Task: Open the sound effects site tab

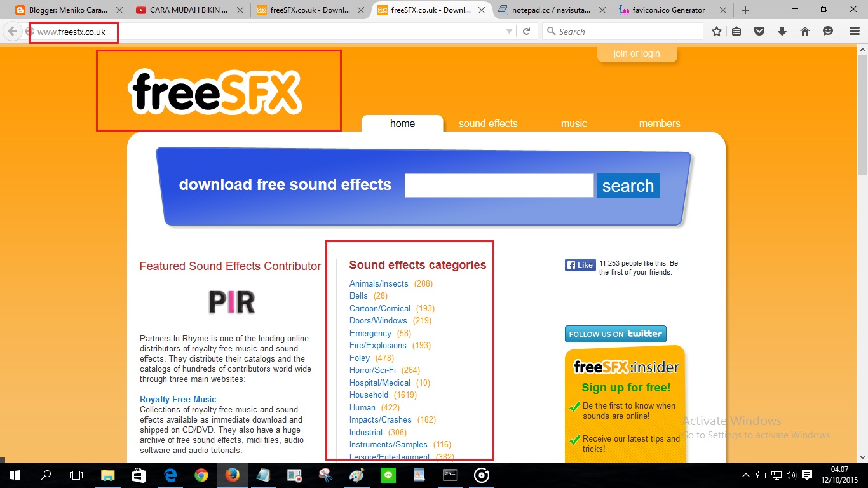Action: pyautogui.click(x=488, y=123)
